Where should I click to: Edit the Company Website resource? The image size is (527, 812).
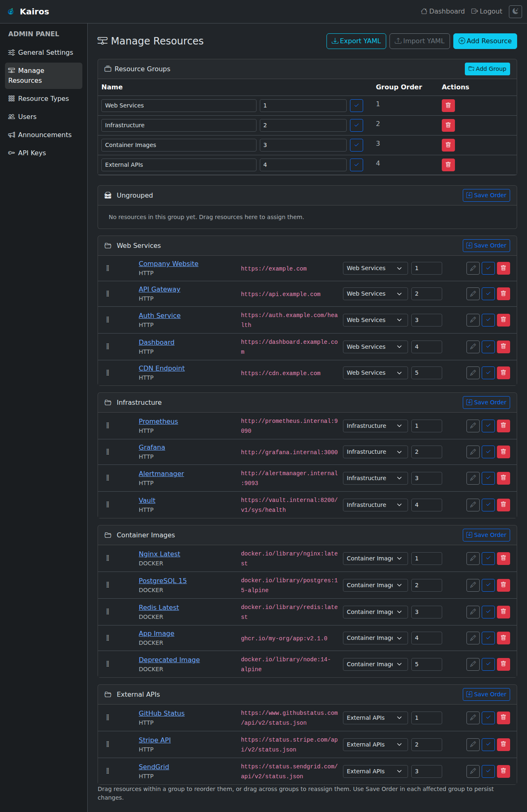coord(473,268)
